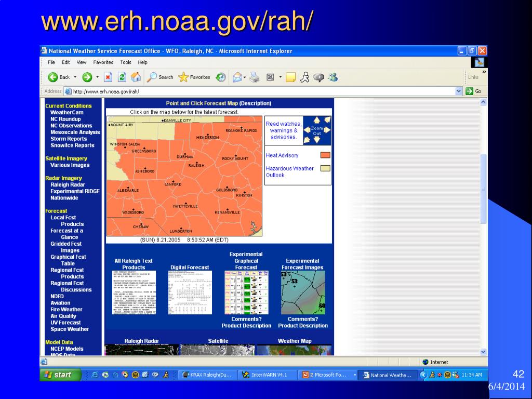This screenshot has height=399, width=532.
Task: Click the orange Heat Advisory swatch
Action: point(325,155)
